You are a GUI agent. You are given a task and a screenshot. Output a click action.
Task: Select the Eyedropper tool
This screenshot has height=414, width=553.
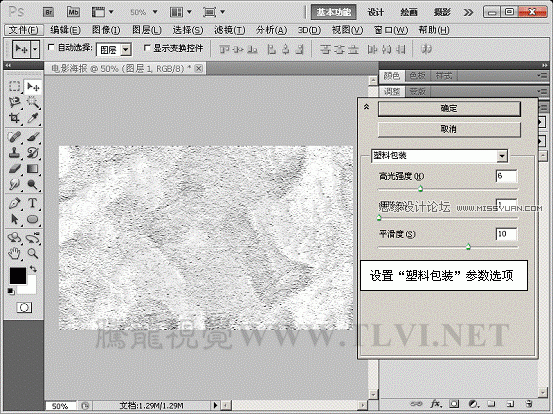(x=33, y=118)
